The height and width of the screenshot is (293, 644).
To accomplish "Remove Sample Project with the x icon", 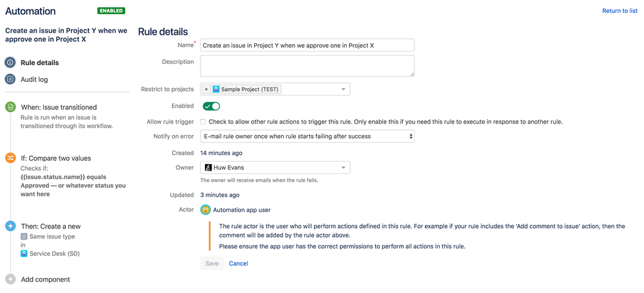I will pyautogui.click(x=206, y=90).
